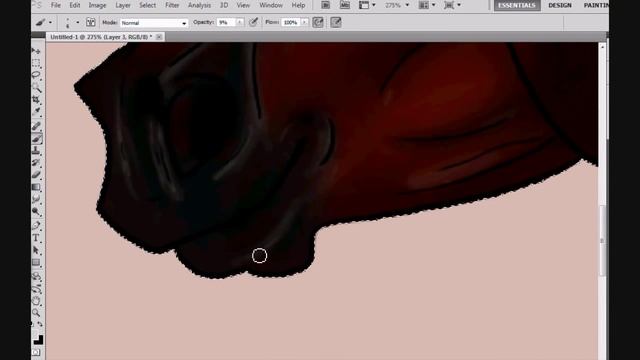The image size is (640, 360).
Task: Open the Opacity slider arrow
Action: click(x=240, y=22)
